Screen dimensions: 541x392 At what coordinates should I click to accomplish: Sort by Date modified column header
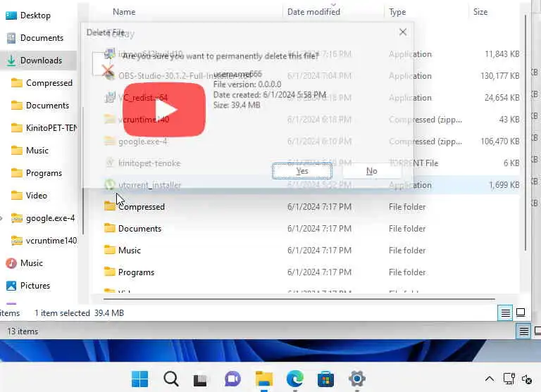click(x=313, y=12)
